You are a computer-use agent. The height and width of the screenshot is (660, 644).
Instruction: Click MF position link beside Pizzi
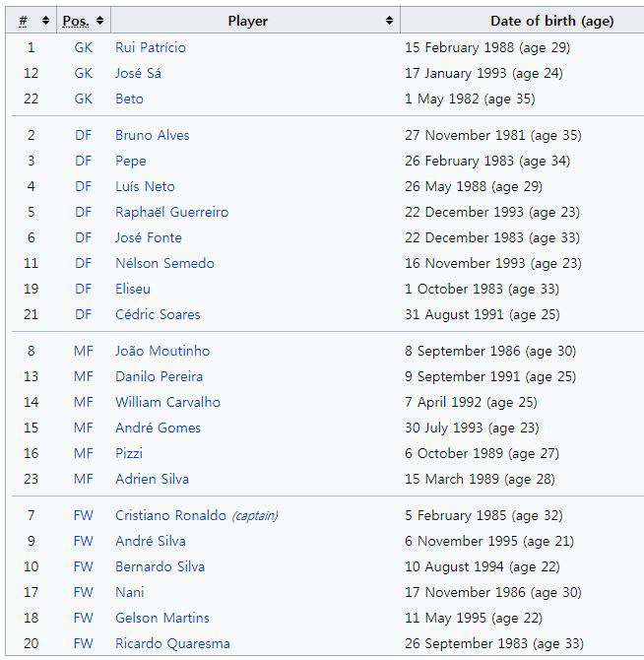[x=83, y=453]
